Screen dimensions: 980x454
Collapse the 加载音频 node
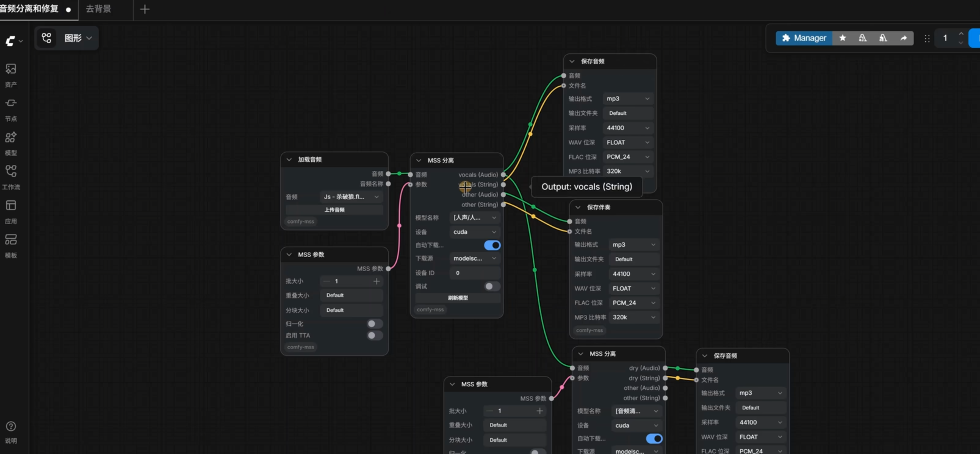(289, 159)
